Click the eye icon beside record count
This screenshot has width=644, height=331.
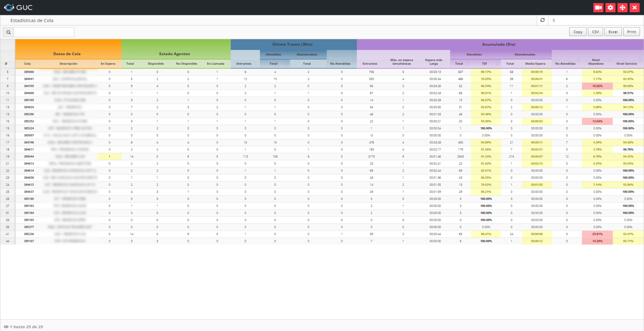pos(6,327)
